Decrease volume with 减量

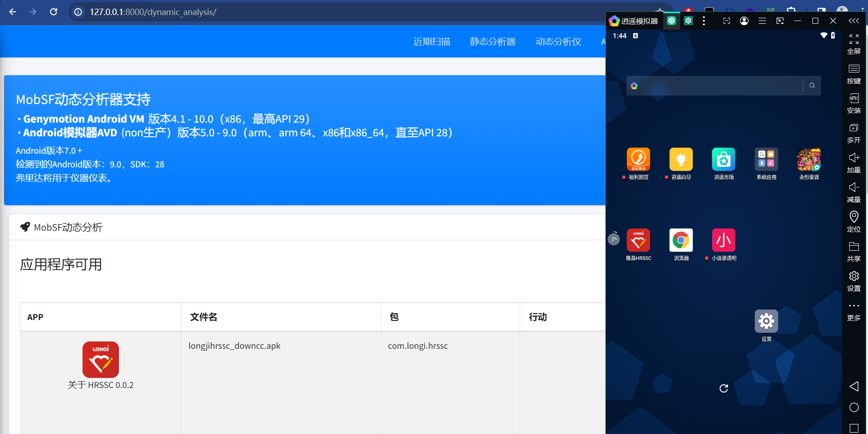854,192
